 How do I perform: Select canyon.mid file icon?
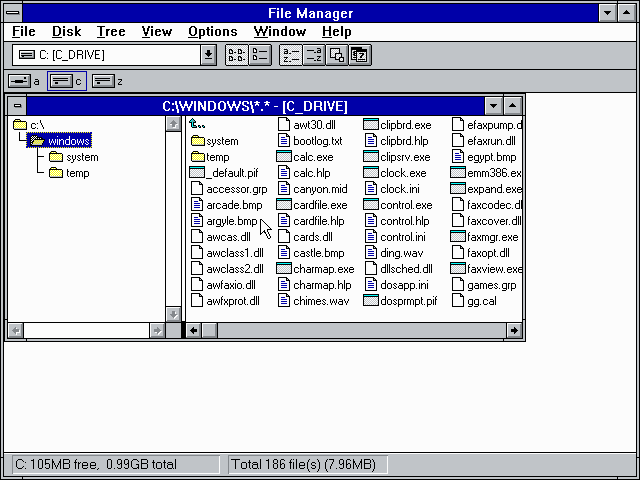284,189
